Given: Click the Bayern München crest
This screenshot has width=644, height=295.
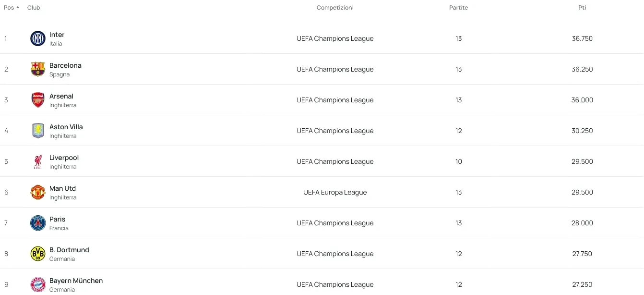Looking at the screenshot, I should point(38,284).
